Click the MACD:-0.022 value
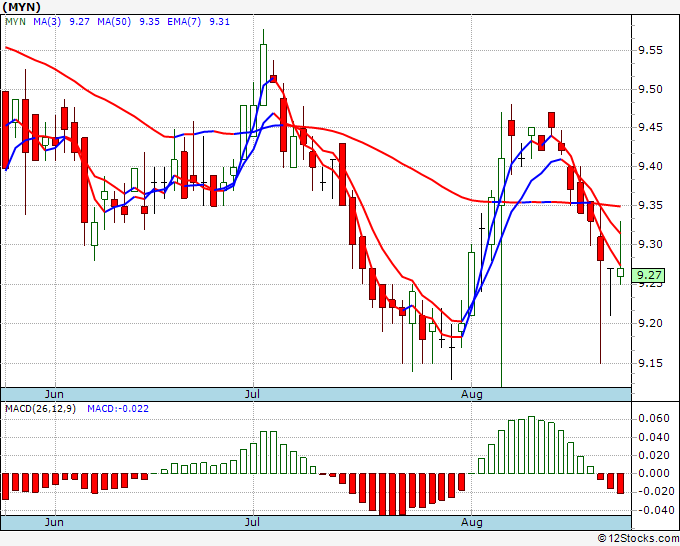The width and height of the screenshot is (680, 546). pyautogui.click(x=118, y=409)
